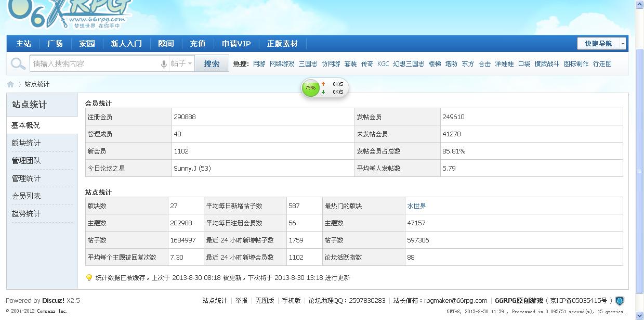Click hot search link 网络游戏
The height and width of the screenshot is (320, 644).
point(282,64)
